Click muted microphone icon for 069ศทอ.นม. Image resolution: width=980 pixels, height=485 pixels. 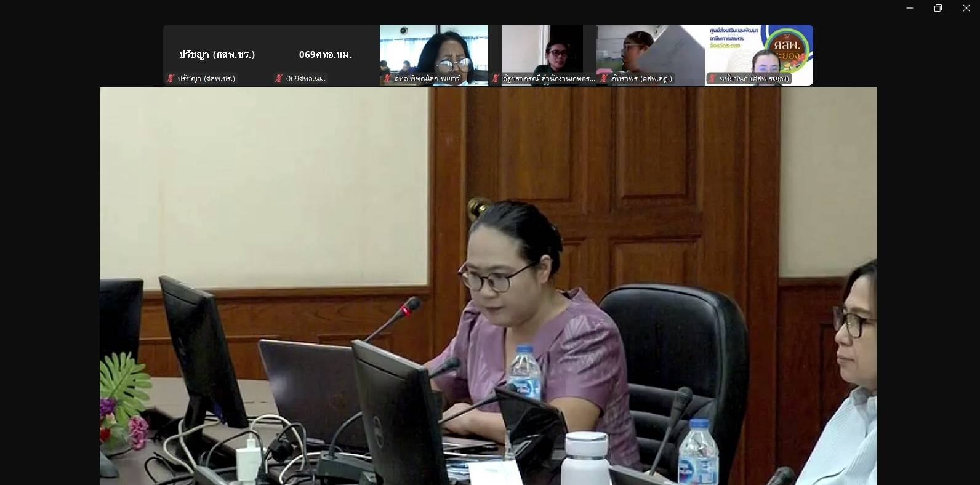pos(279,79)
